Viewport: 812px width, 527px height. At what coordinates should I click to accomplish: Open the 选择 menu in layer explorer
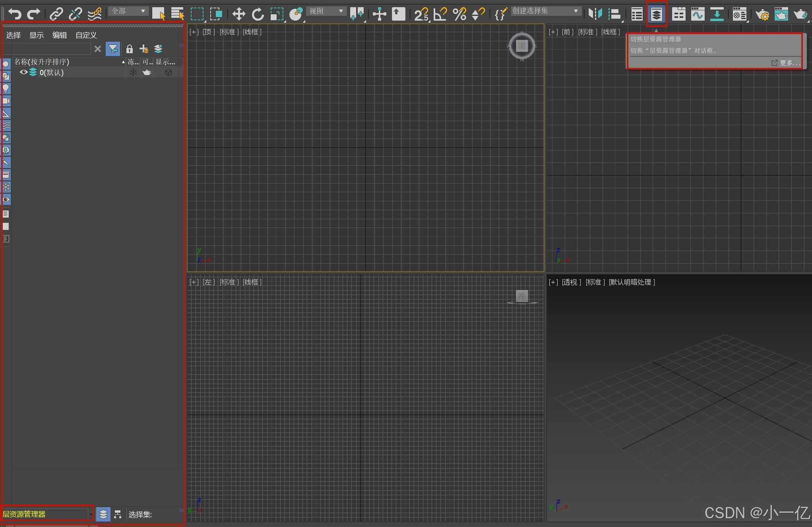tap(14, 35)
